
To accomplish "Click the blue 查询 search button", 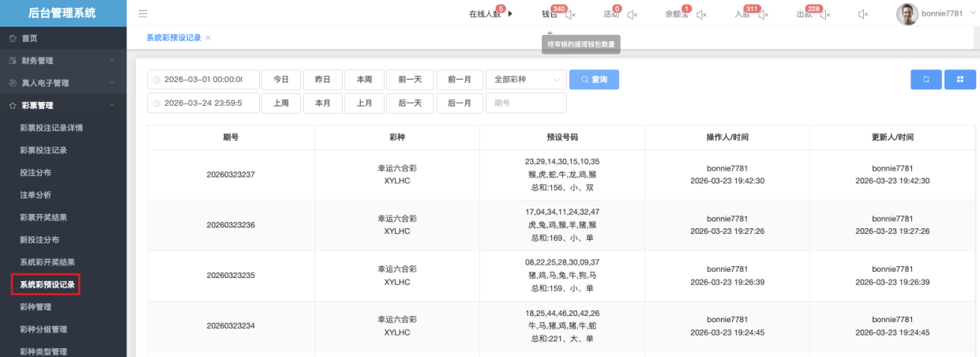I will [594, 80].
